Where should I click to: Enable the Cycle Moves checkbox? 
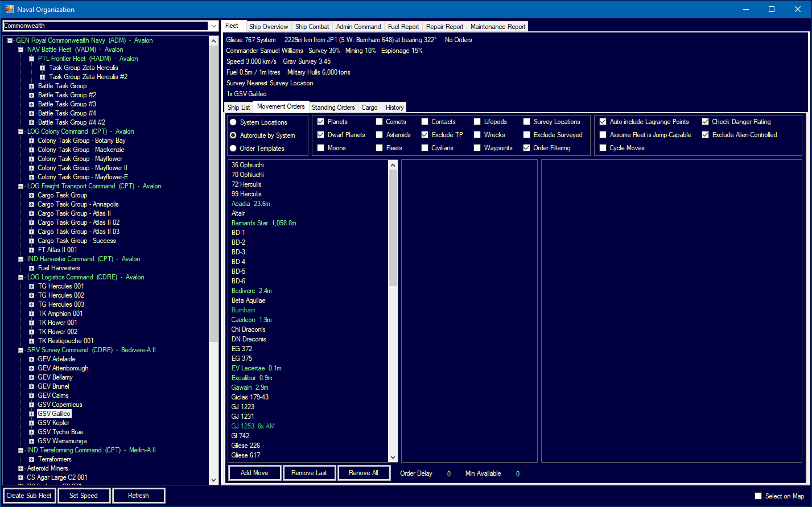(603, 148)
